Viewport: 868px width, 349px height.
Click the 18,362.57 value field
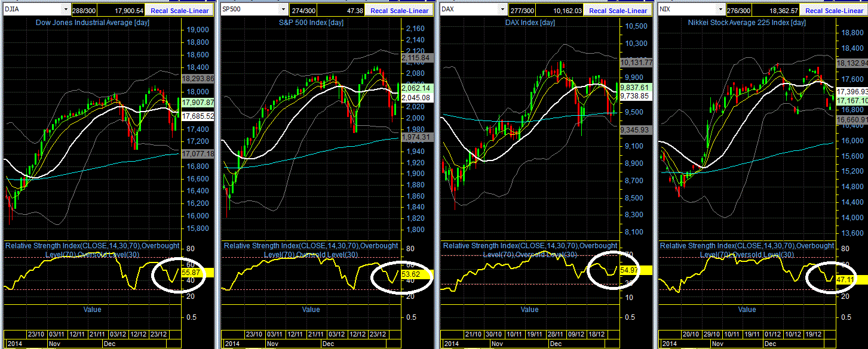tap(775, 11)
